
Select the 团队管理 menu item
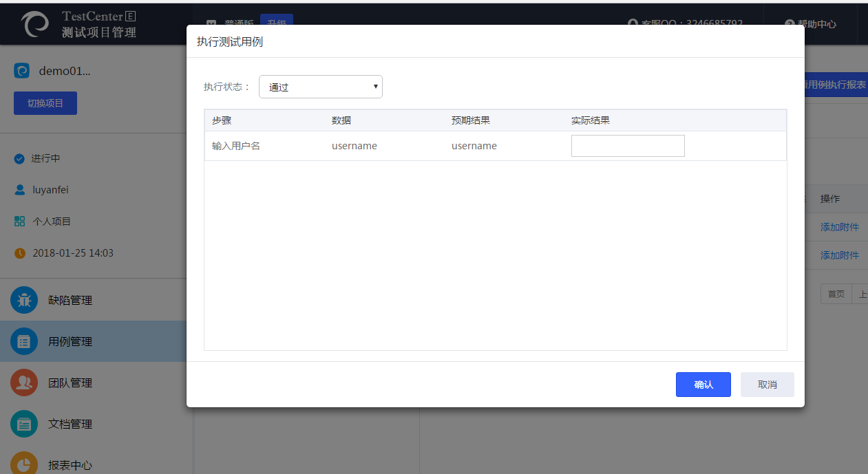coord(70,383)
